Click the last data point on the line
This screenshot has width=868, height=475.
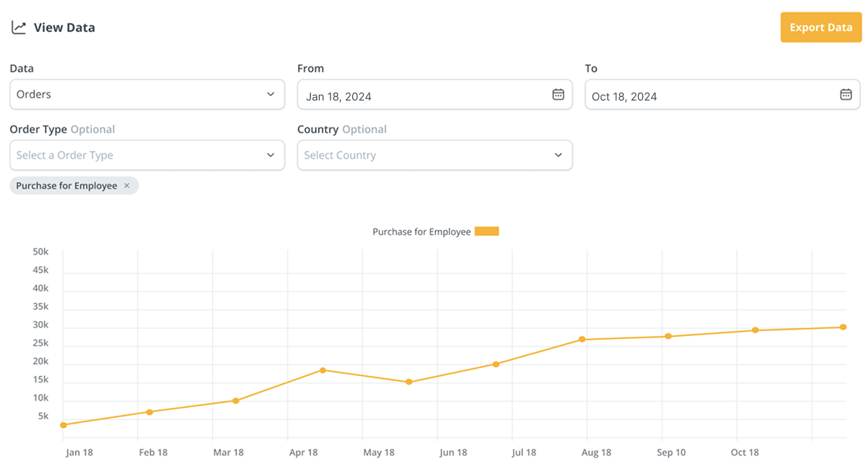click(x=843, y=328)
